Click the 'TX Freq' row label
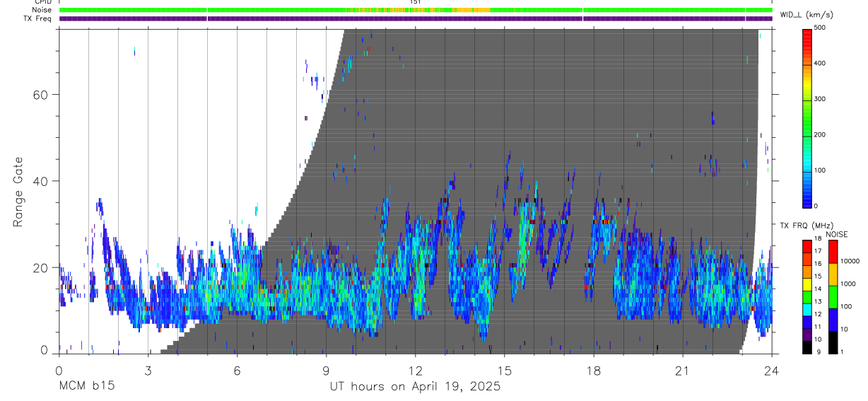Viewport: 868px width, 401px height. (38, 18)
